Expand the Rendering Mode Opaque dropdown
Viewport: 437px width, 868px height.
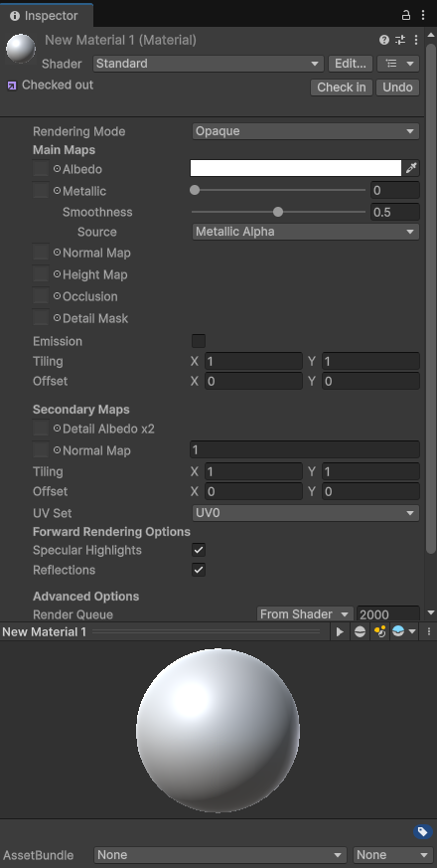tap(305, 131)
